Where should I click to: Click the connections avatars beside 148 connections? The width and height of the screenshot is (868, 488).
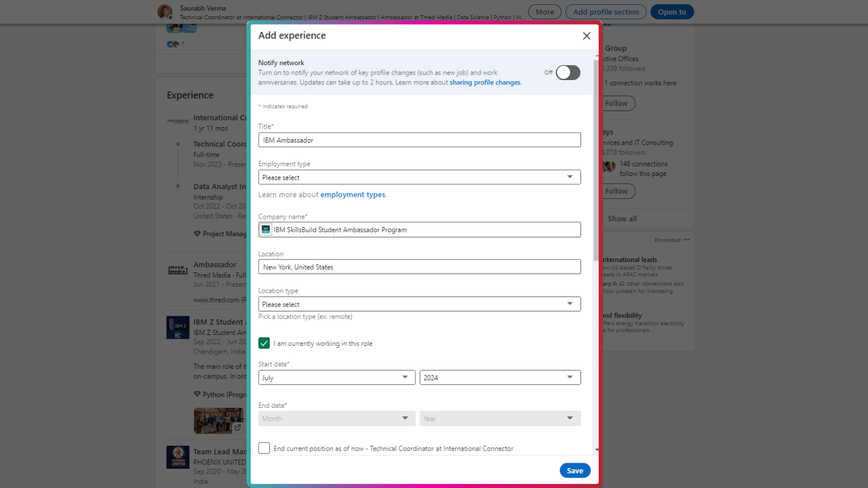(610, 166)
